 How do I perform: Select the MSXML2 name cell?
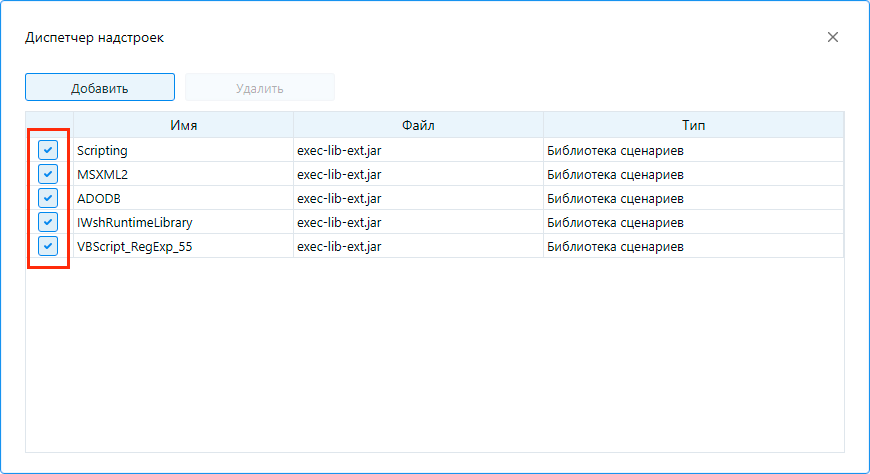click(x=184, y=174)
